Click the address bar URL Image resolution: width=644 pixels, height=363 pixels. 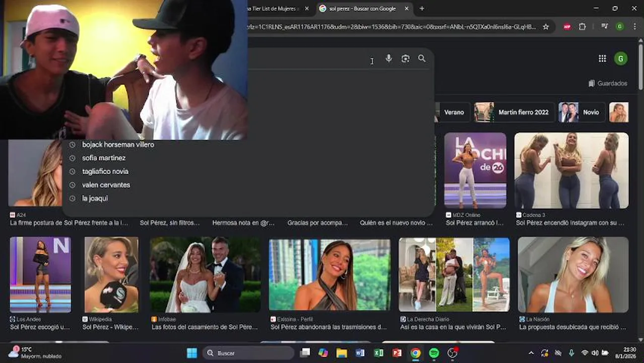tap(392, 27)
